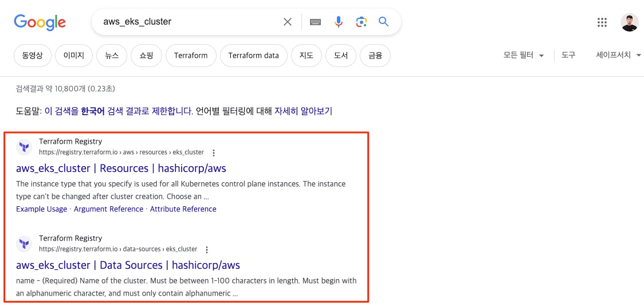Open the Google apps grid
The width and height of the screenshot is (644, 306).
602,22
